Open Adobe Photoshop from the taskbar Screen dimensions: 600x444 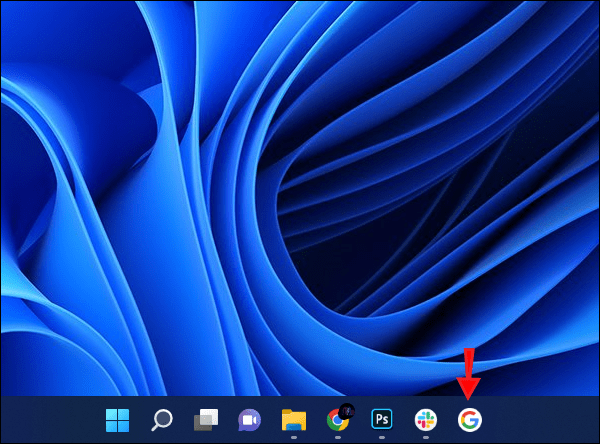tap(382, 419)
